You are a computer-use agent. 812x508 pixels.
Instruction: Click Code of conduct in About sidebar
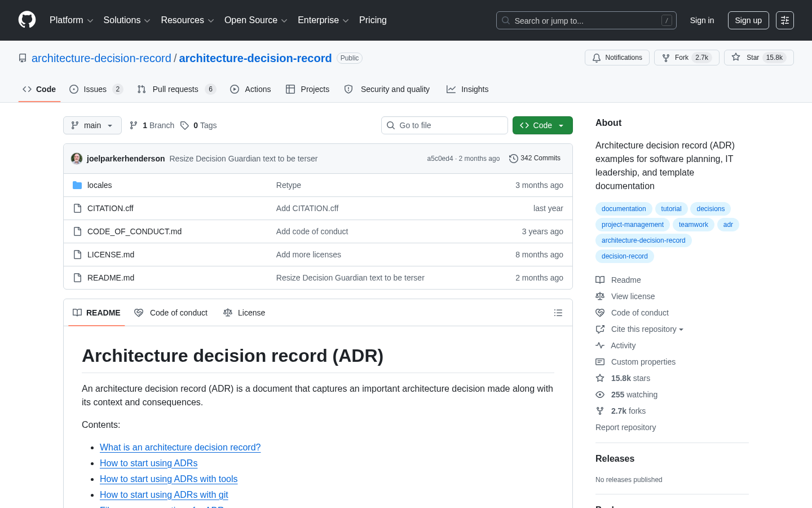[632, 313]
